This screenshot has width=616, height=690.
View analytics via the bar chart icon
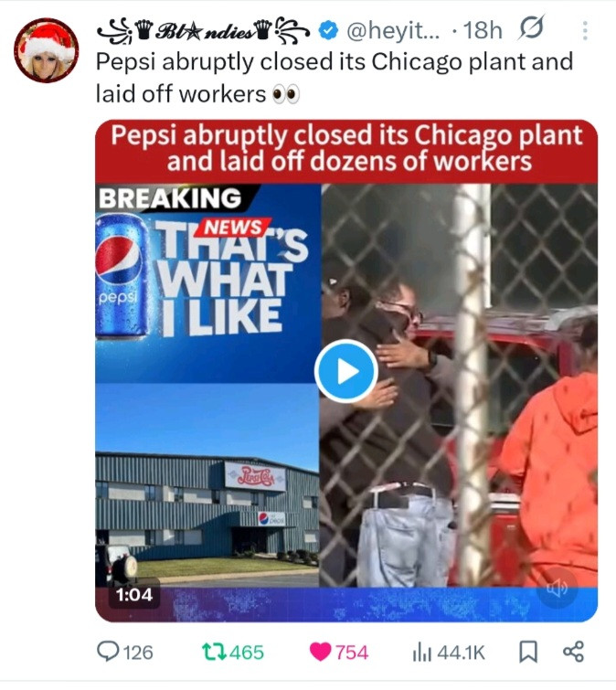(422, 653)
